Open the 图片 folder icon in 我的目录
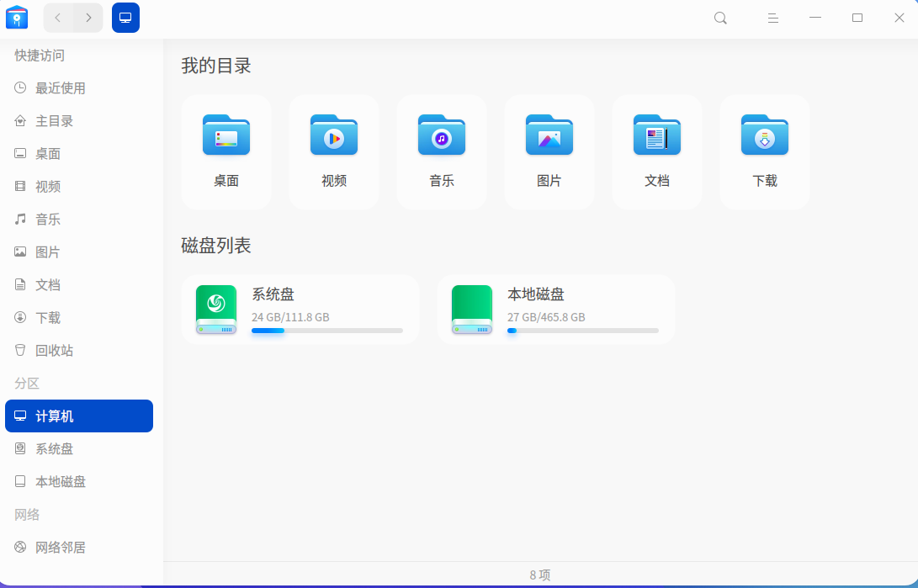Screen dimensions: 918x588 point(549,135)
